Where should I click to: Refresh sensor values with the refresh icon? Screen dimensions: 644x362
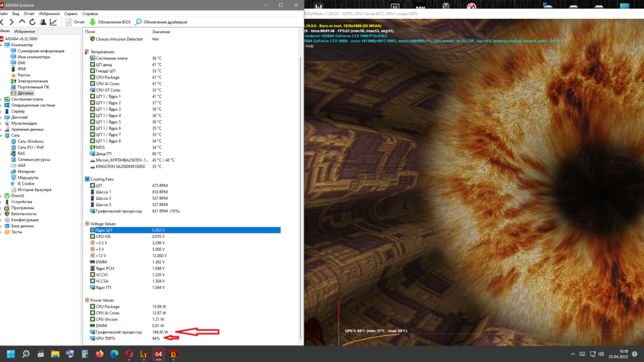32,22
